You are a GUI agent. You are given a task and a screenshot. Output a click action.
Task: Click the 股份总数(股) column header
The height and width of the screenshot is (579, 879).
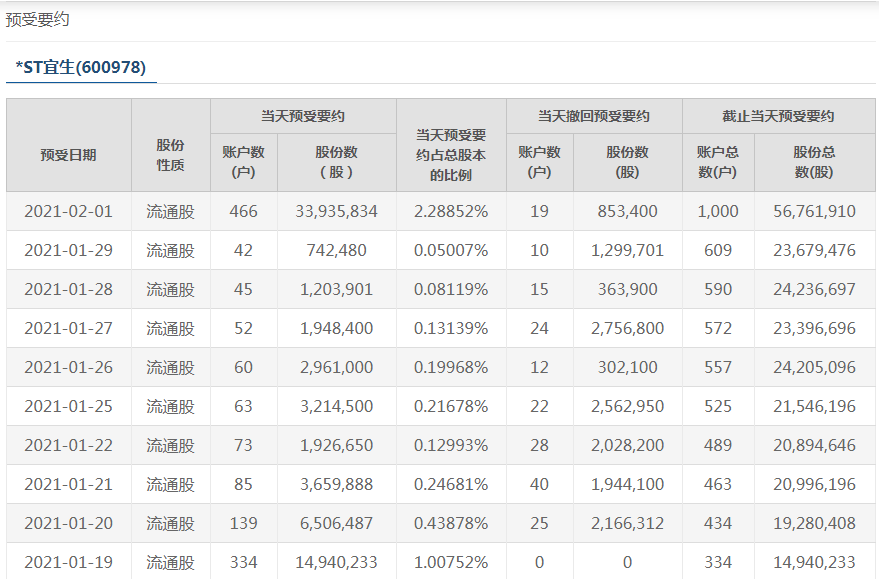(814, 162)
